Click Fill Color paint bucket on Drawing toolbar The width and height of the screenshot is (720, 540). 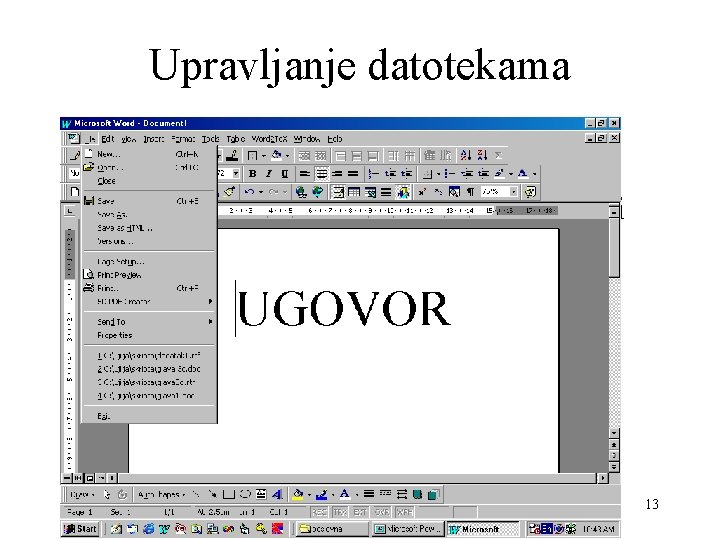pyautogui.click(x=298, y=494)
